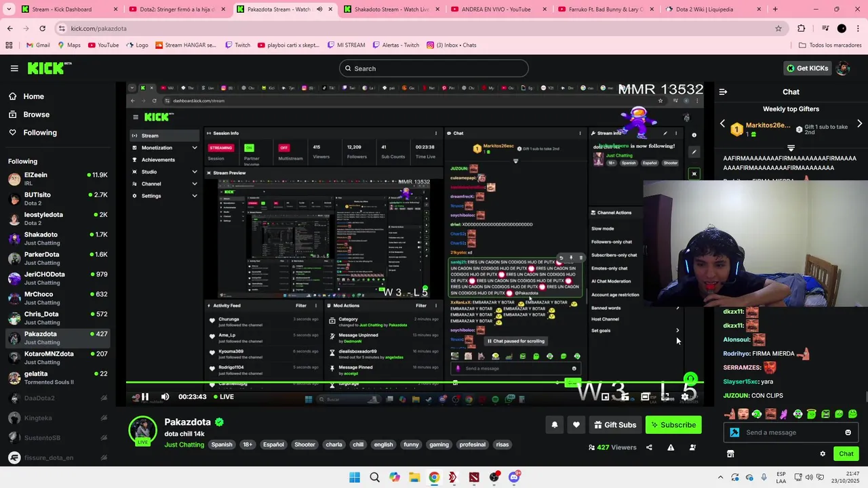This screenshot has width=868, height=488.
Task: Open video player settings gear
Action: click(x=686, y=396)
